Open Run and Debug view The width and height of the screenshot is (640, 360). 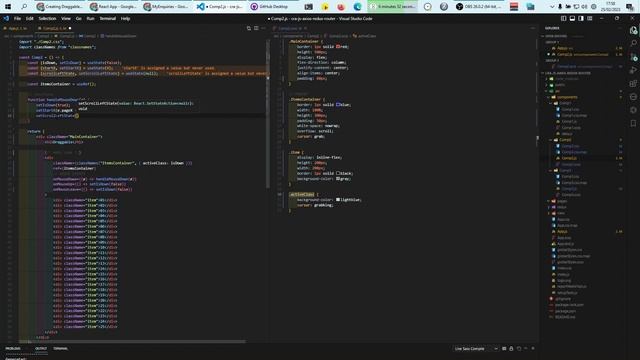(x=633, y=70)
